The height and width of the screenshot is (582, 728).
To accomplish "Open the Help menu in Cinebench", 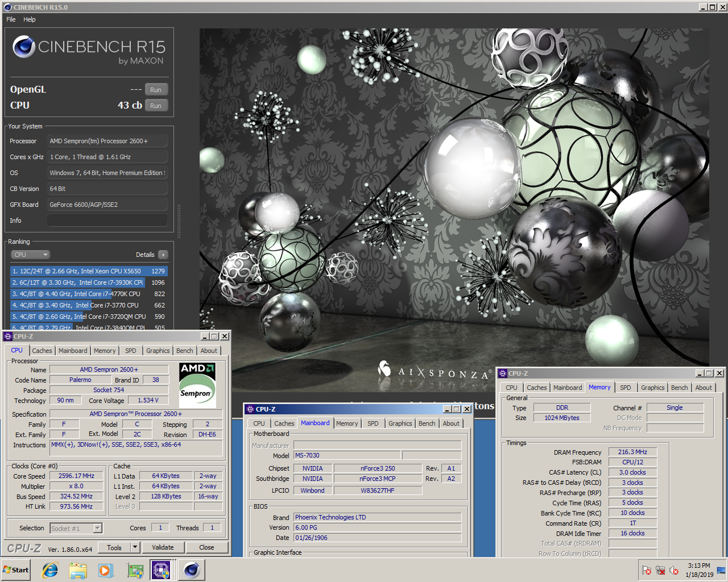I will pyautogui.click(x=30, y=19).
